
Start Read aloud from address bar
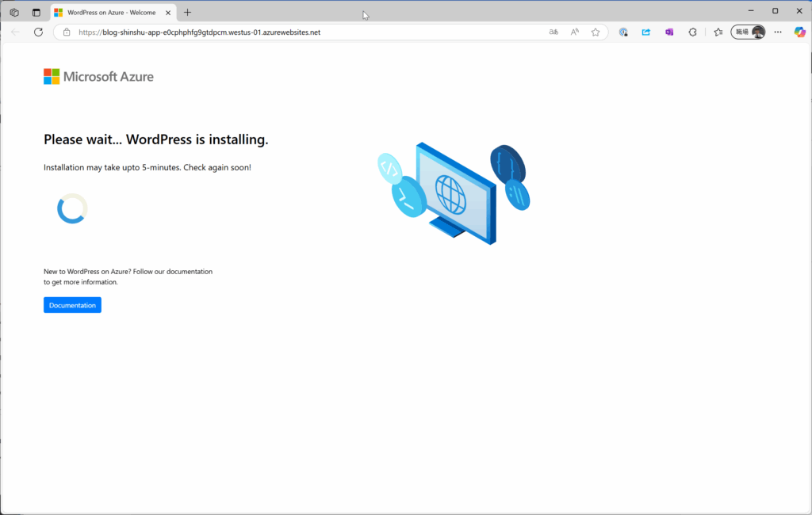(x=575, y=32)
